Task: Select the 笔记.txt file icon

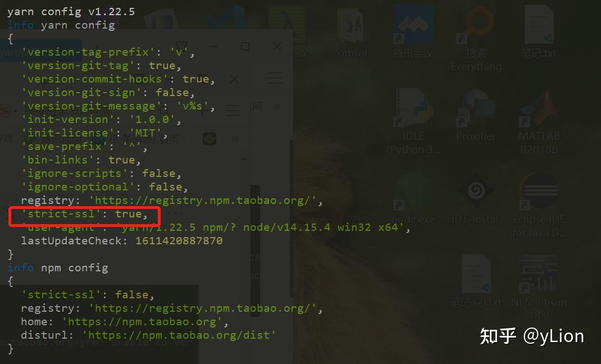Action: 539,33
